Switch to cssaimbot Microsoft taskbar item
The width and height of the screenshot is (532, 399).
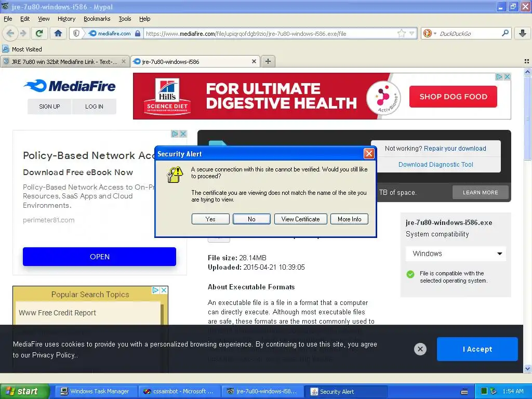coord(179,391)
